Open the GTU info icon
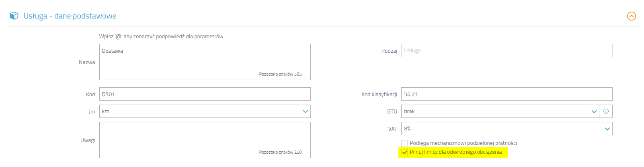The width and height of the screenshot is (644, 167). (606, 111)
